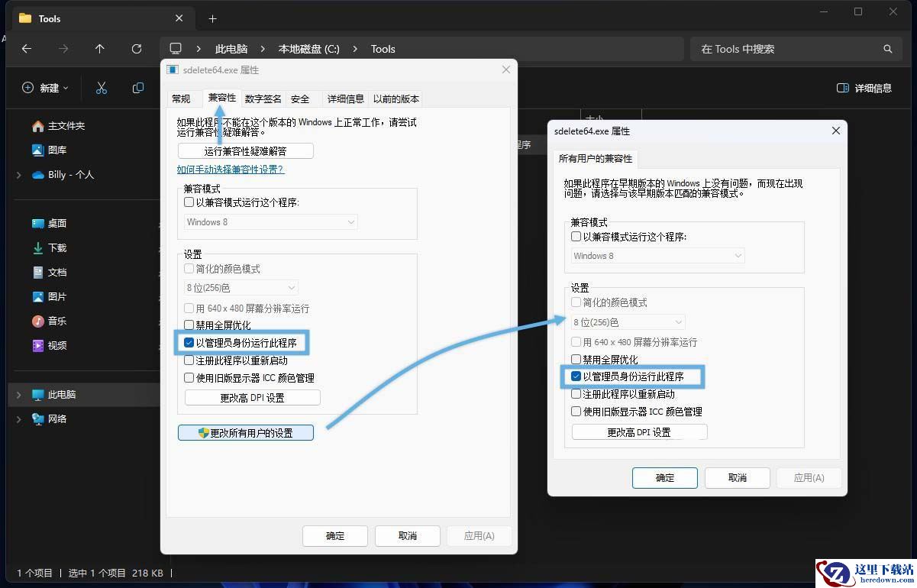Navigate back with the left arrow

27,49
